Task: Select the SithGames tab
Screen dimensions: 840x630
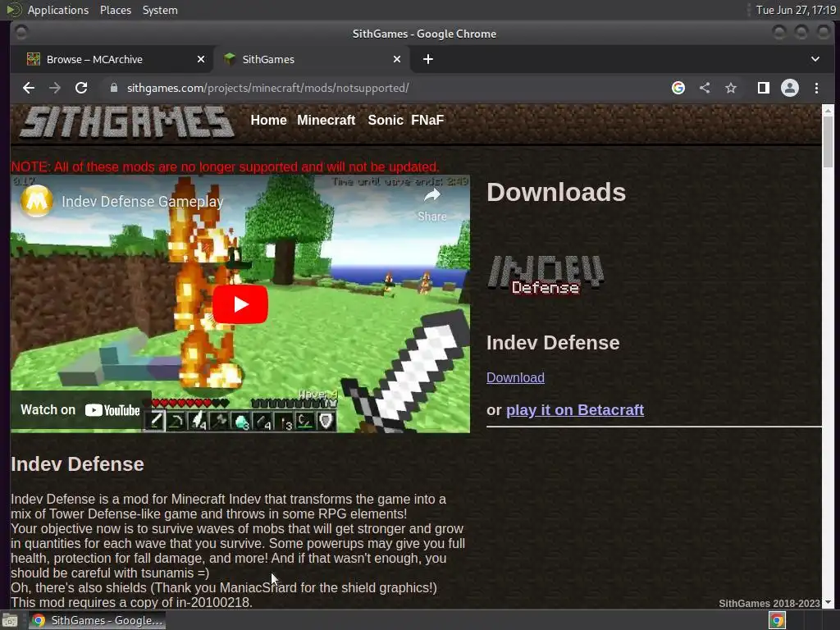Action: [313, 59]
